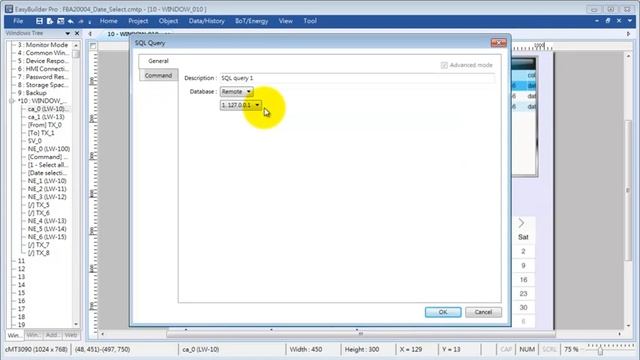Select tree item 6 : HMI Connecti...
The height and width of the screenshot is (360, 640).
[43, 69]
